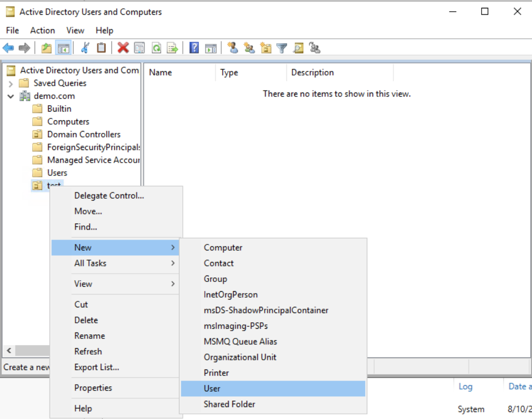Select the Domain Controllers OU
The height and width of the screenshot is (419, 532).
pyautogui.click(x=84, y=134)
